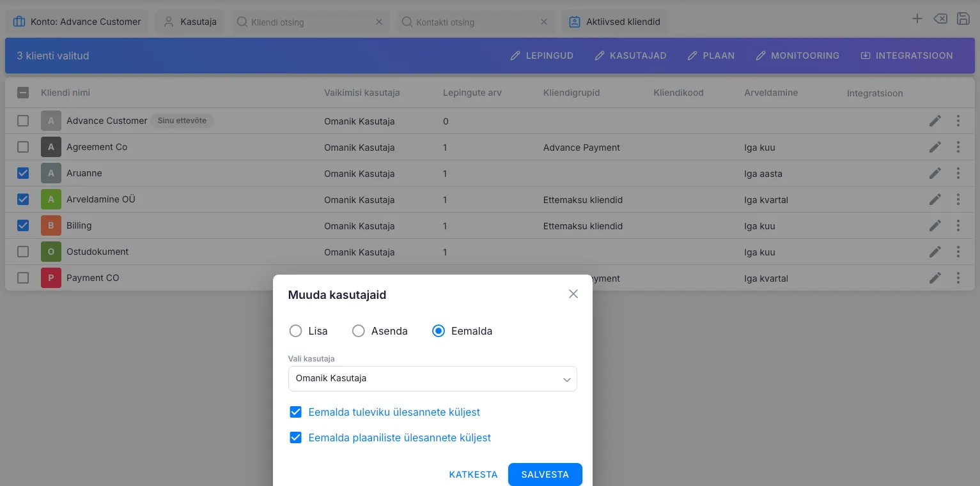Uncheck Eemalda tuleviku ülesannete küljest
The image size is (980, 486).
coord(295,412)
